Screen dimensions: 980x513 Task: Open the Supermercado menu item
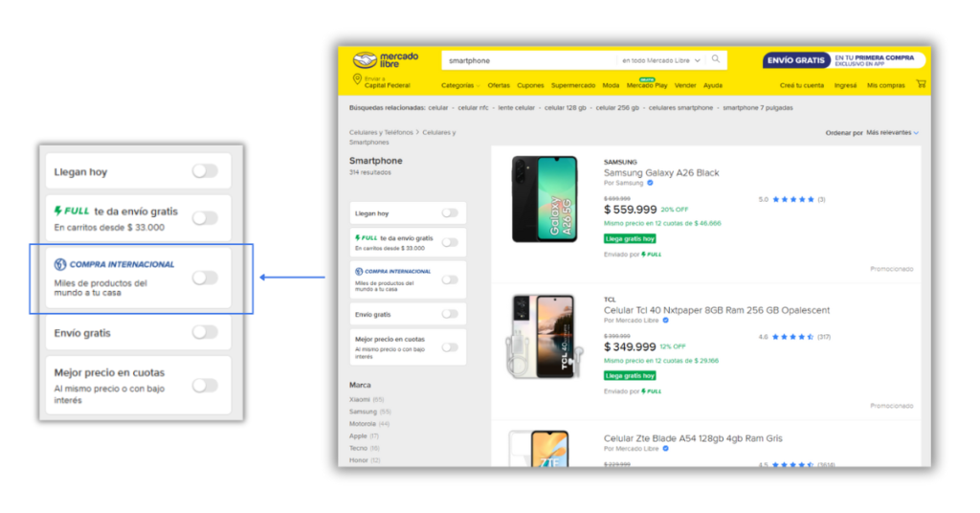(x=572, y=85)
